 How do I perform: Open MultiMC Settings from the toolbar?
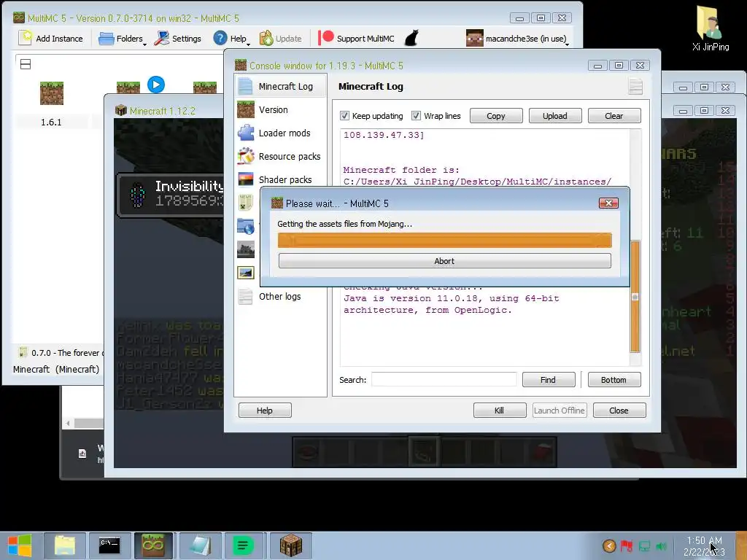click(178, 39)
